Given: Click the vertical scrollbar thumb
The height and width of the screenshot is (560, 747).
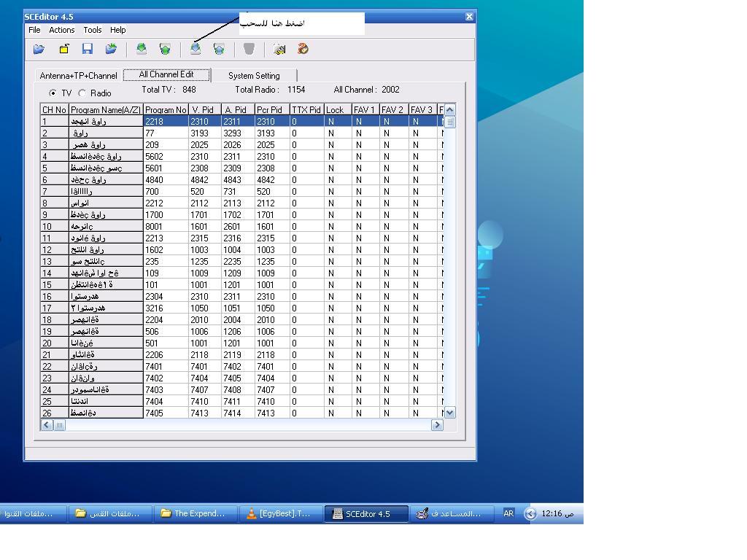Looking at the screenshot, I should pyautogui.click(x=449, y=122).
